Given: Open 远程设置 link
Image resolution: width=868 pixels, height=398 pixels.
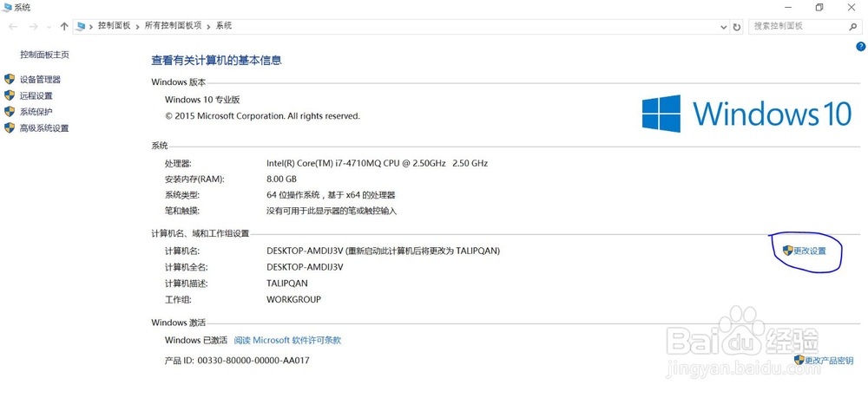Looking at the screenshot, I should coord(36,95).
